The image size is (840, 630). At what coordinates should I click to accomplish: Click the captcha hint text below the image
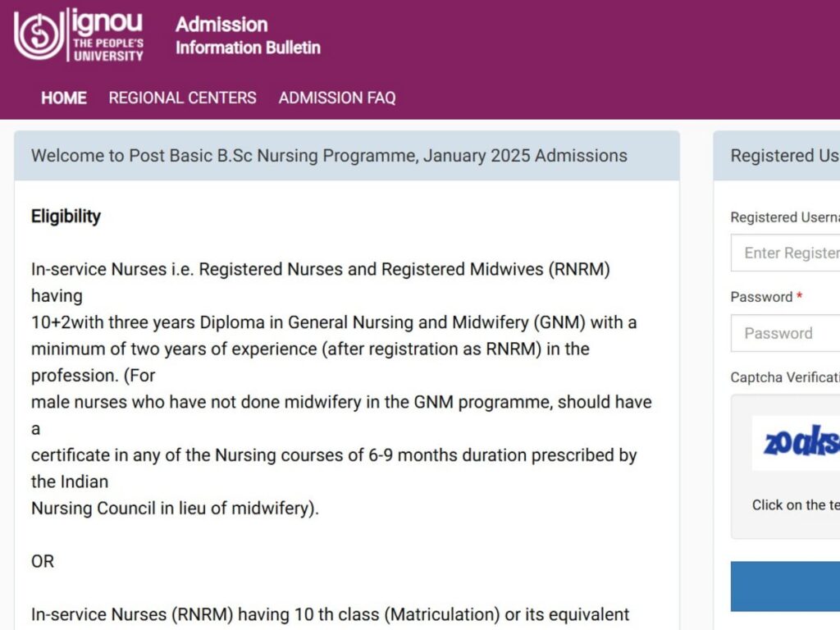tap(796, 505)
